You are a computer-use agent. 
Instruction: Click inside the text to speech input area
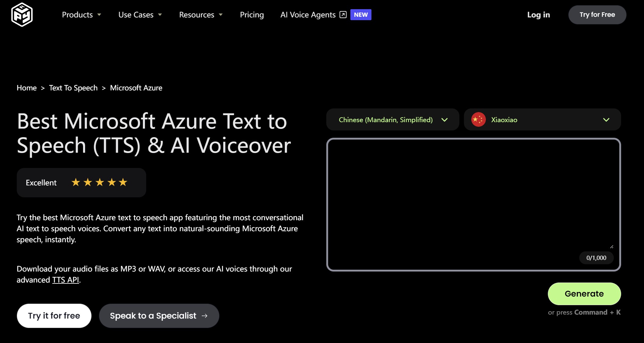pyautogui.click(x=474, y=205)
